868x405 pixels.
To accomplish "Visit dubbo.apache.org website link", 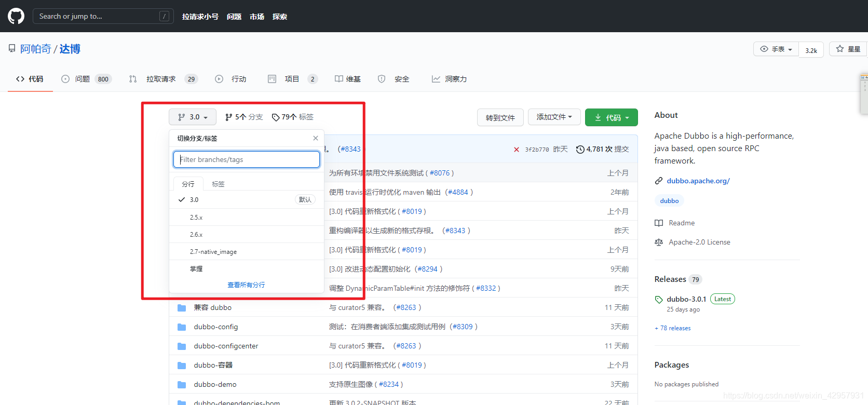I will (698, 181).
